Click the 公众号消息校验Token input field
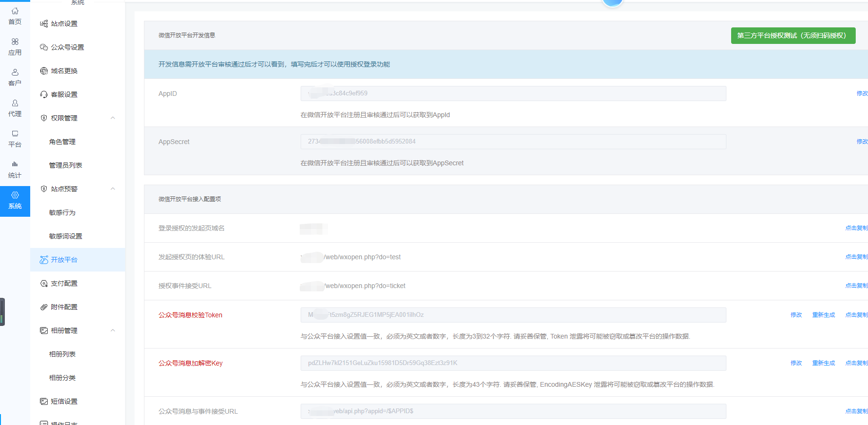The height and width of the screenshot is (425, 868). click(x=513, y=315)
